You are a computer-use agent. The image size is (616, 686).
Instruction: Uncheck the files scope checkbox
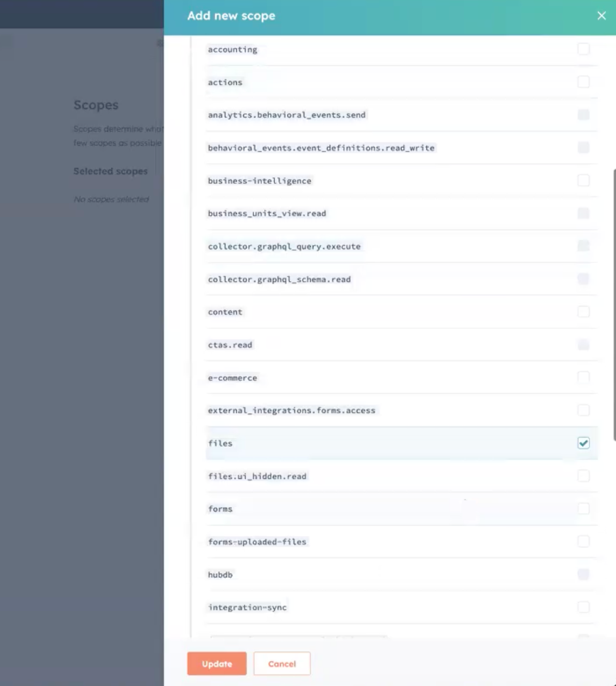pyautogui.click(x=583, y=443)
